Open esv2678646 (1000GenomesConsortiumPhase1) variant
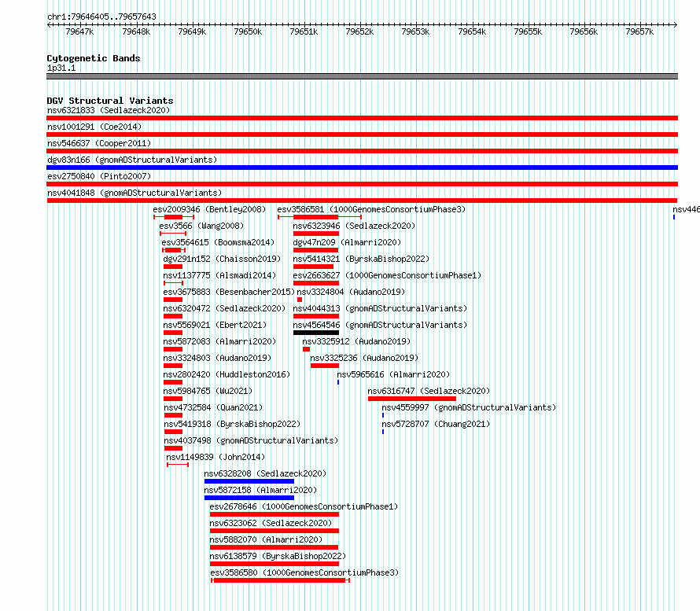This screenshot has width=700, height=611. coord(304,506)
